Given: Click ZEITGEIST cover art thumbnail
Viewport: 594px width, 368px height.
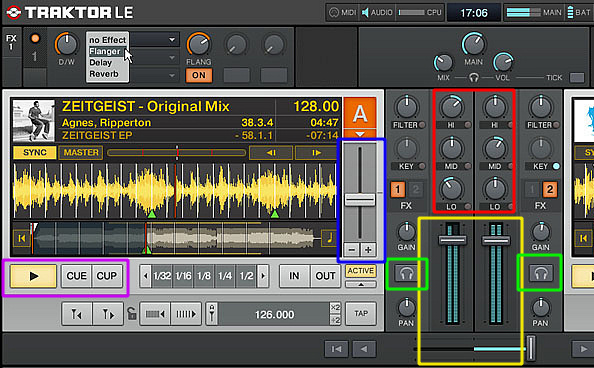Looking at the screenshot, I should [x=34, y=121].
